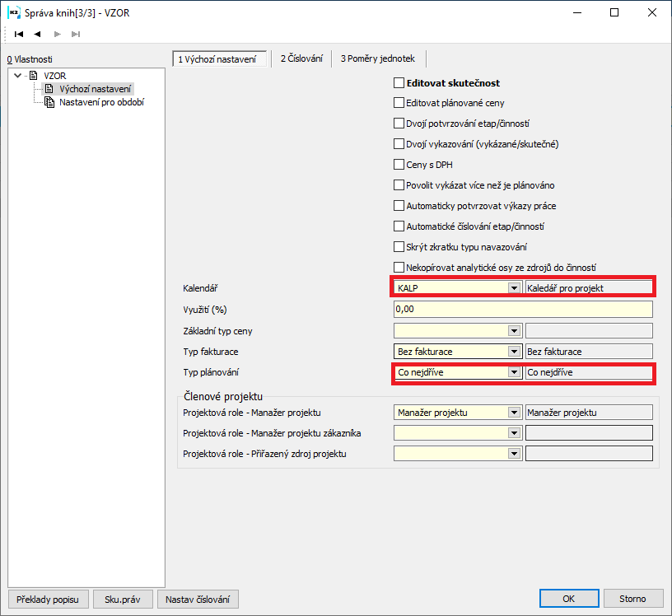672x616 pixels.
Task: Toggle Nekopírovat analytické osy ze zdrojů
Action: click(399, 268)
